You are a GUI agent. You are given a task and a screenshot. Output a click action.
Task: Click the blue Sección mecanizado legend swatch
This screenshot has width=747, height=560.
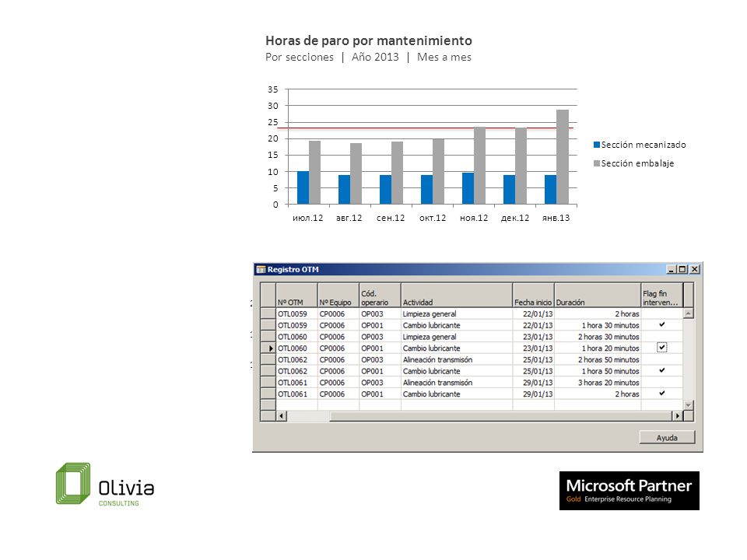597,145
